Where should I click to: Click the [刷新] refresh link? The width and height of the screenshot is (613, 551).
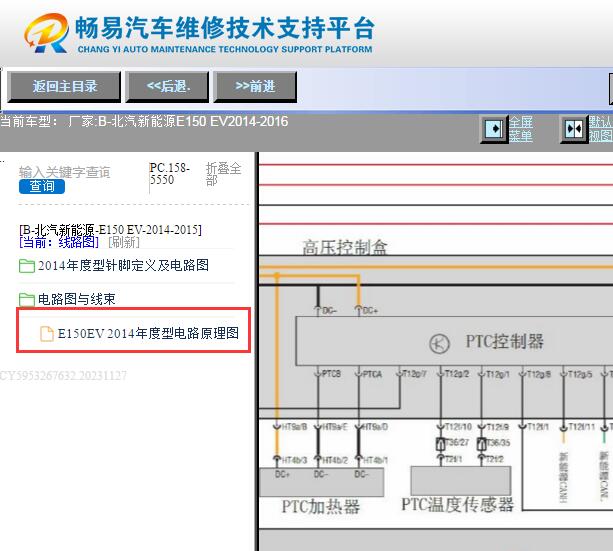click(x=124, y=242)
